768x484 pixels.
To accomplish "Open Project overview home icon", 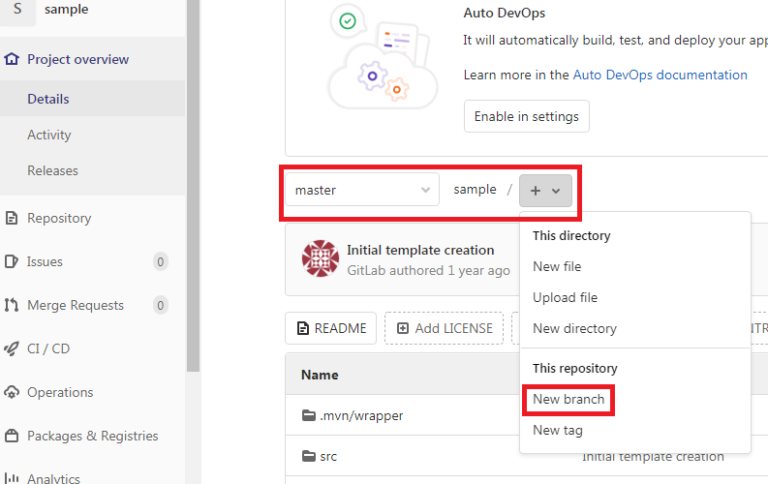I will coord(12,59).
